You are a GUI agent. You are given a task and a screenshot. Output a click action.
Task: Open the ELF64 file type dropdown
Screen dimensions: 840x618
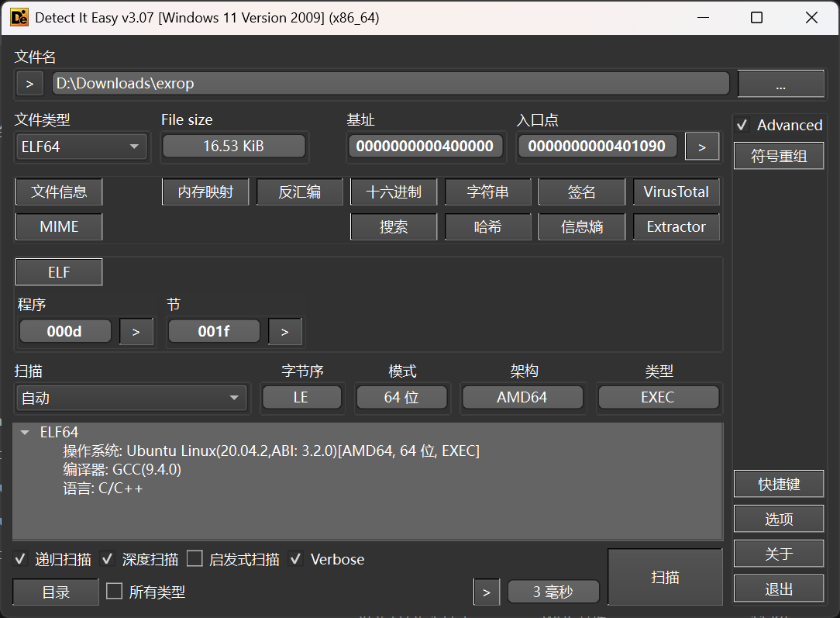[x=81, y=146]
